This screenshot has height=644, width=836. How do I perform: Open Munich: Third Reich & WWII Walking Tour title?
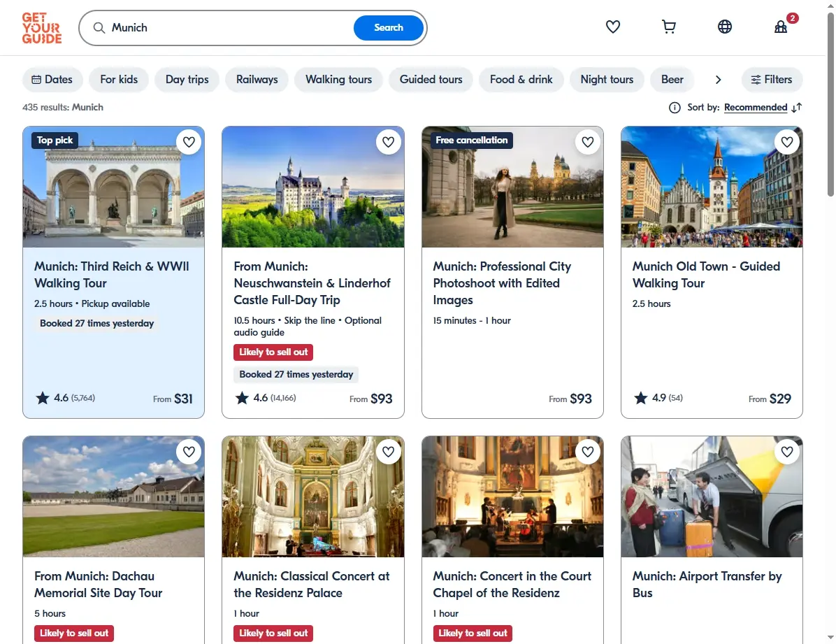[111, 275]
